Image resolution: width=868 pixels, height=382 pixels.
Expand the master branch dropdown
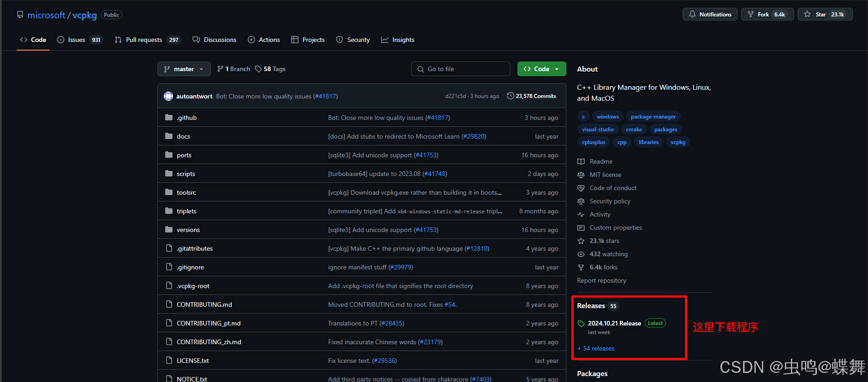184,69
